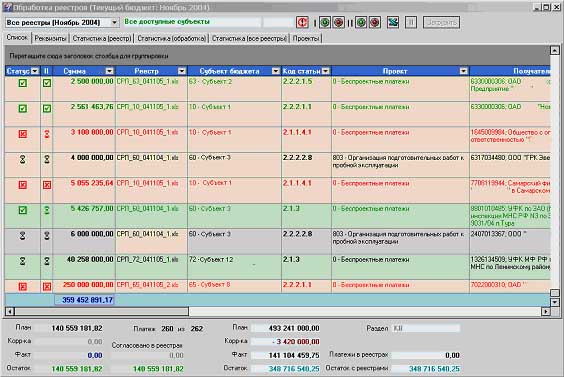Click the table's scroll left arrow
Viewport: 564px width, 377px height.
point(10,311)
